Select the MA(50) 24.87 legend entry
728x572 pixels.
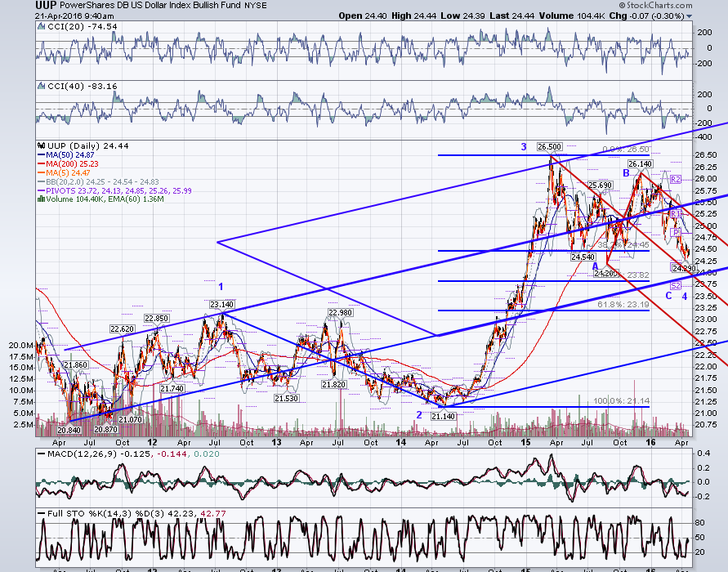point(69,155)
